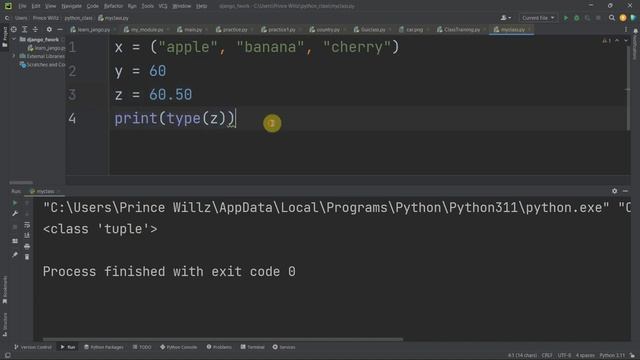Expand the External Libraries node
This screenshot has height=360, width=640.
(14, 56)
